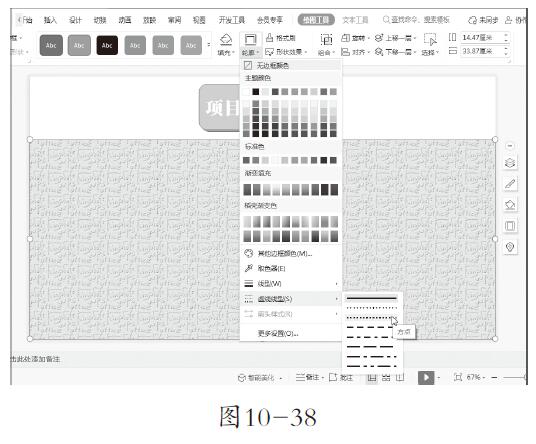Expand the Dash type (虚线线型) submenu
The image size is (536, 444).
(x=291, y=299)
